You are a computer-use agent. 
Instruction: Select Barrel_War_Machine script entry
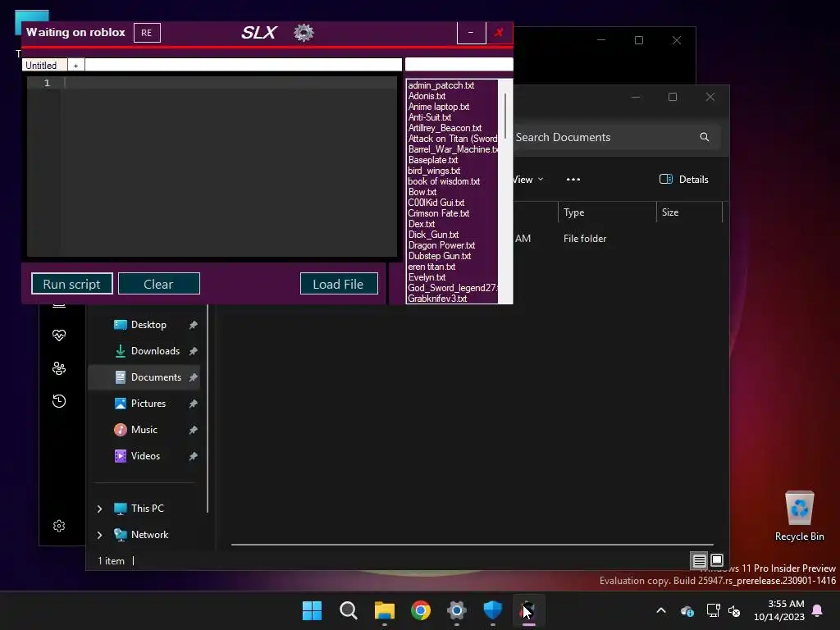[452, 149]
